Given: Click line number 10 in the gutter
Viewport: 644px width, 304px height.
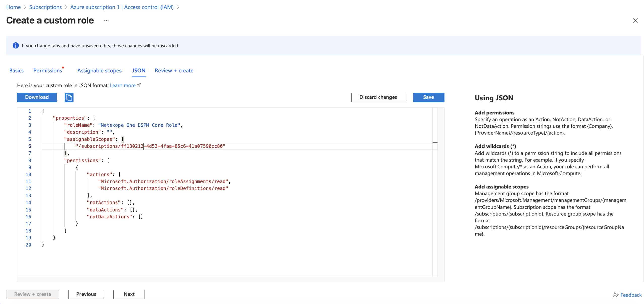Looking at the screenshot, I should tap(28, 174).
